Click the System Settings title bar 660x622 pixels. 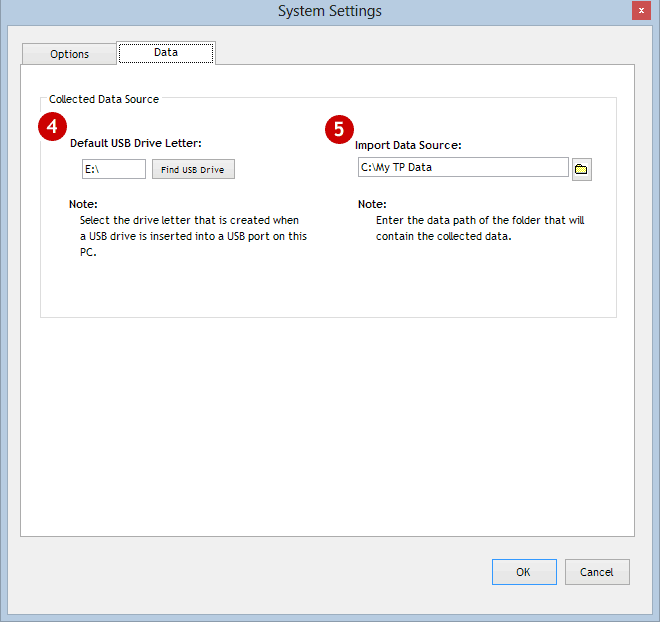(x=329, y=11)
